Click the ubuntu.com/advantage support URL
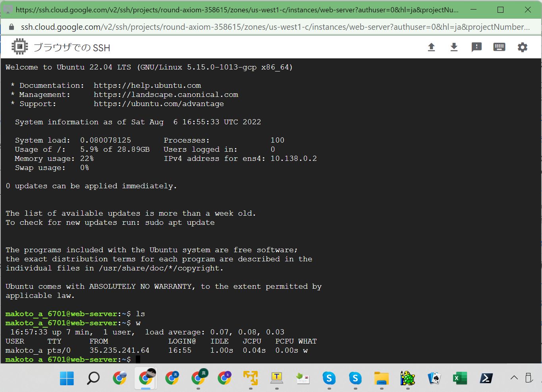 click(x=159, y=104)
